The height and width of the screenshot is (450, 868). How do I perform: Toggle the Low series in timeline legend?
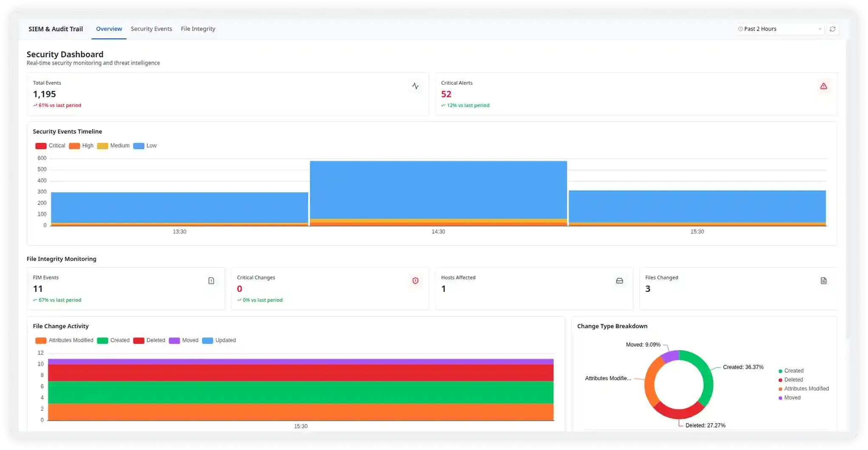tap(145, 146)
